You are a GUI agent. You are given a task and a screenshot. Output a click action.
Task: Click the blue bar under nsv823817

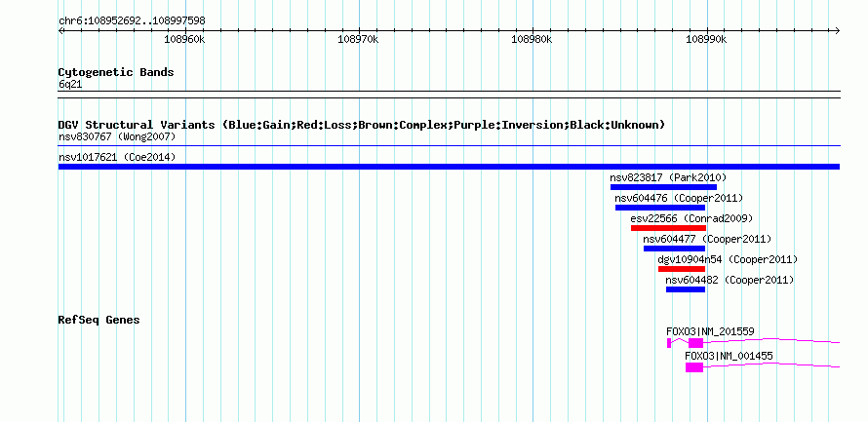click(663, 187)
